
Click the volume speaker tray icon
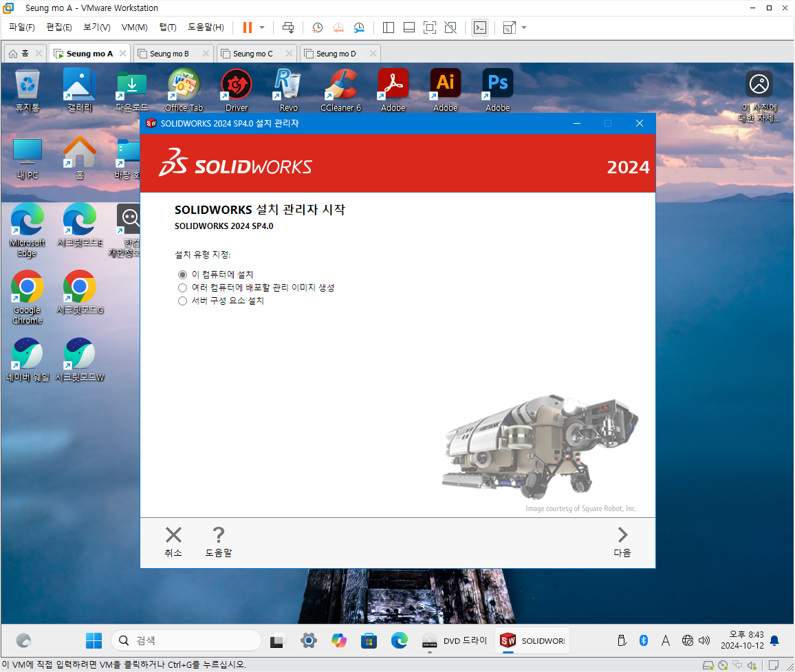(x=704, y=640)
